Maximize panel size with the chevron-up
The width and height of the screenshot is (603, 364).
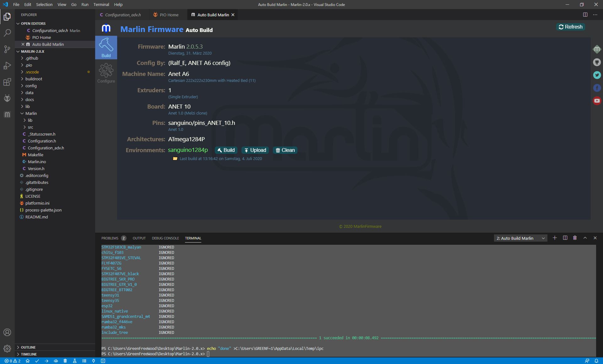tap(585, 238)
